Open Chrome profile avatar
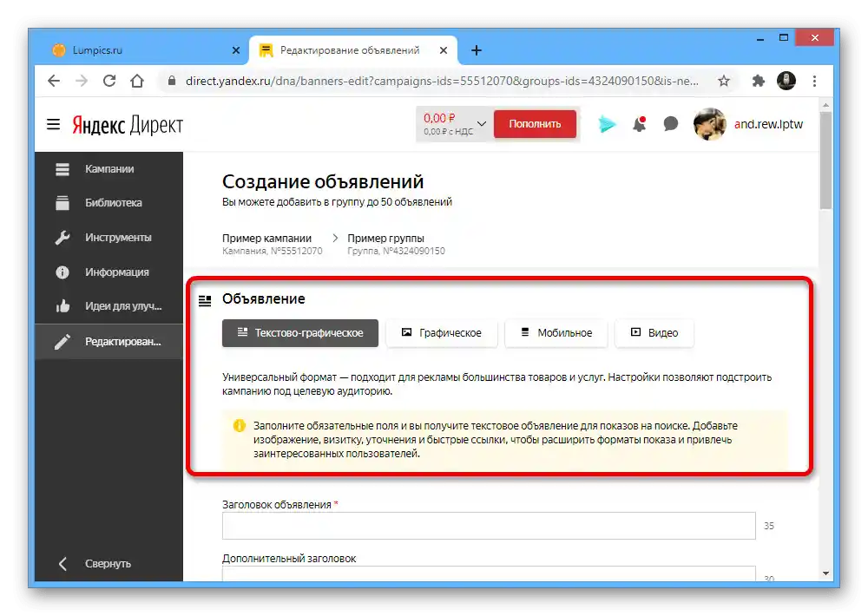This screenshot has width=868, height=616. pyautogui.click(x=786, y=81)
